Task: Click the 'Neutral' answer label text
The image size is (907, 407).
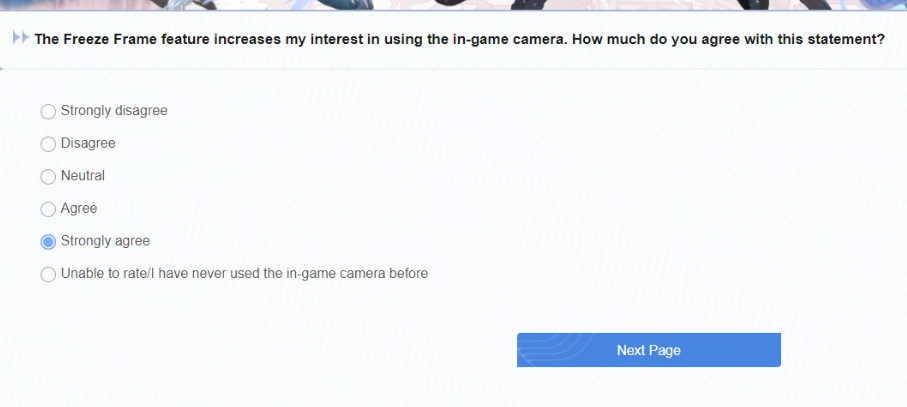Action: [83, 176]
